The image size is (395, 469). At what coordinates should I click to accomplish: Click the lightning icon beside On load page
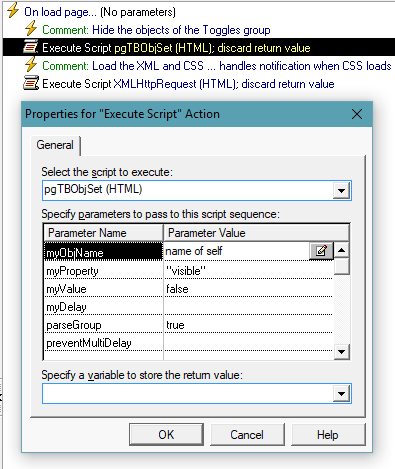tap(13, 11)
